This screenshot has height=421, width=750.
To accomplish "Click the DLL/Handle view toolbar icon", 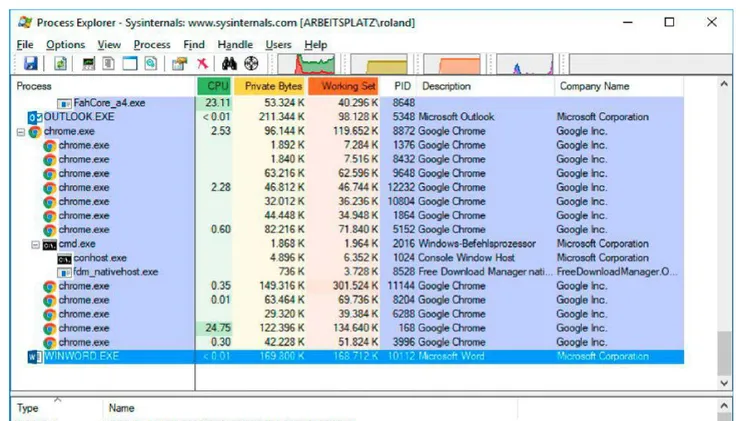I will [151, 63].
